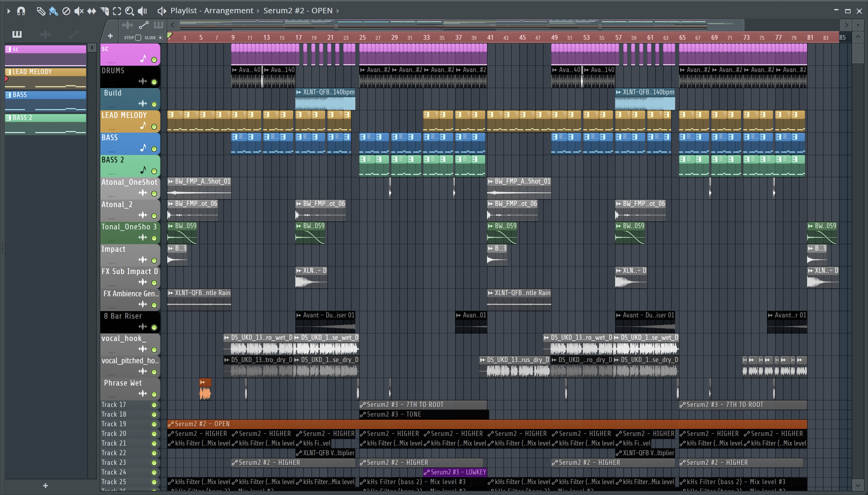The width and height of the screenshot is (868, 495).
Task: Click the waveform icon on Impact track
Action: (x=143, y=260)
